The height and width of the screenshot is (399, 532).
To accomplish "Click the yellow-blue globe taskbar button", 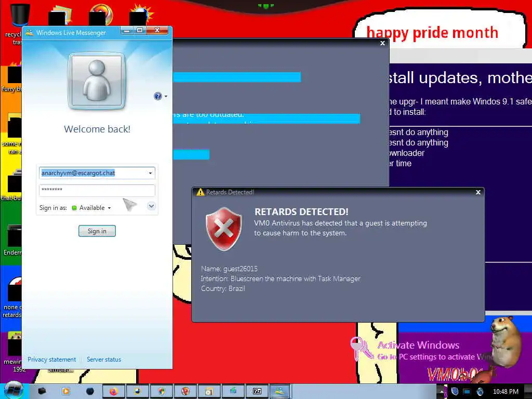I will pyautogui.click(x=137, y=392).
